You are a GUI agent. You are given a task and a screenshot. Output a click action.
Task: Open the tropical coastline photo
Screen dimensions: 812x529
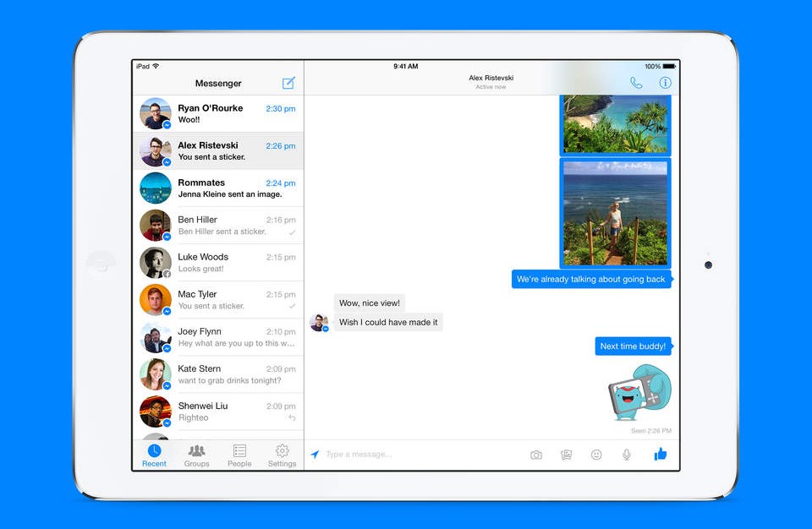click(x=615, y=125)
